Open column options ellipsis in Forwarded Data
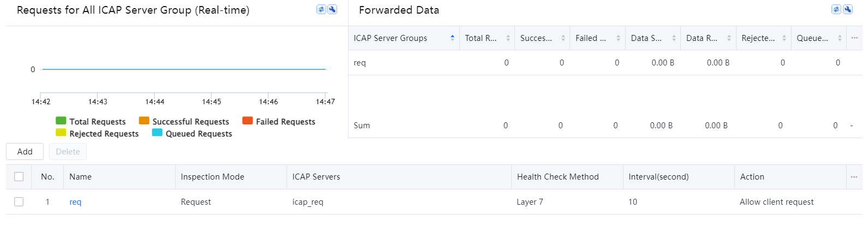The image size is (868, 232). click(854, 38)
